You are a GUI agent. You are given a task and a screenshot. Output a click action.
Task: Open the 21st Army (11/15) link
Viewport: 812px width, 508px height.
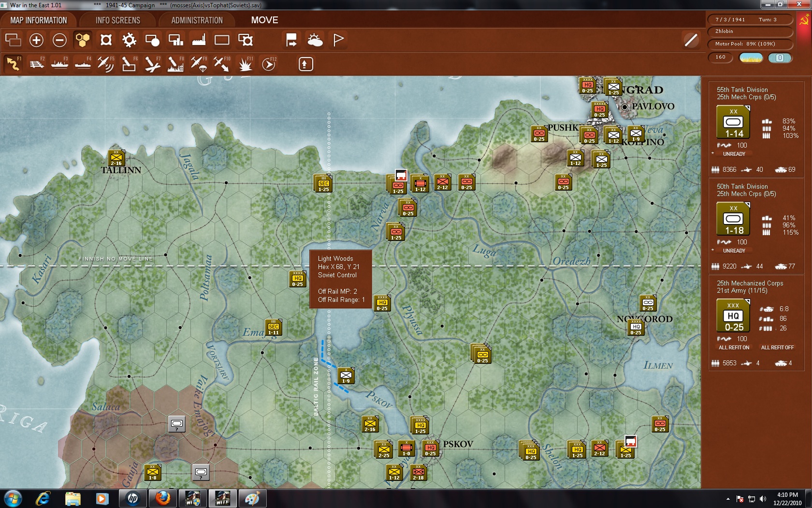click(x=742, y=290)
